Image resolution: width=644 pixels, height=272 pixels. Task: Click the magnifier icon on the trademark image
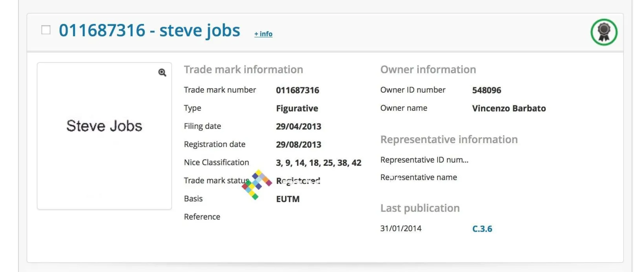[x=162, y=72]
